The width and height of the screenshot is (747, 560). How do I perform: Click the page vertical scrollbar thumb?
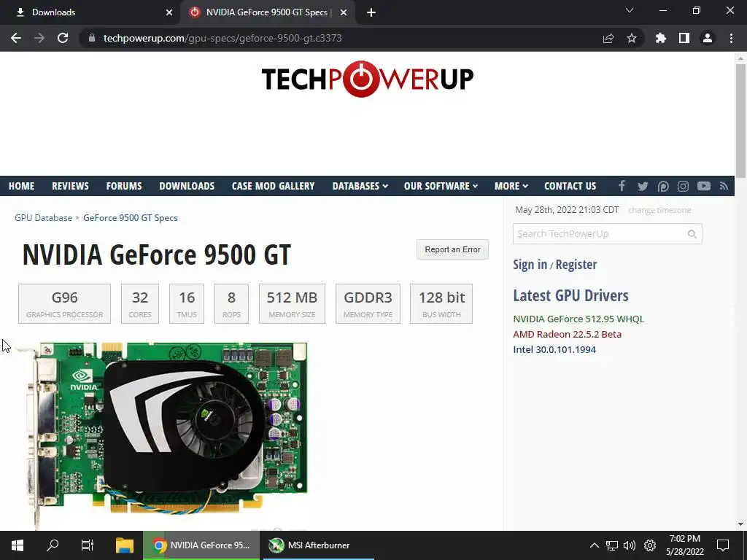(740, 120)
